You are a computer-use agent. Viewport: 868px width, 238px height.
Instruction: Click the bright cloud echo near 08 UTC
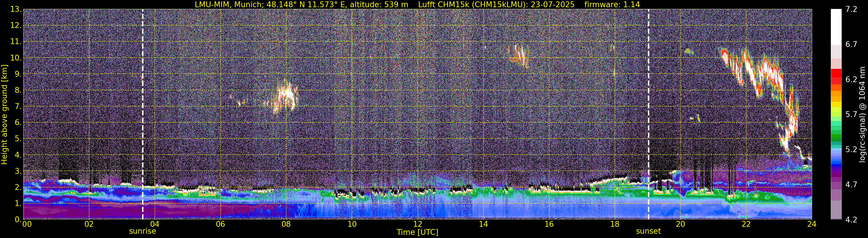[286, 96]
